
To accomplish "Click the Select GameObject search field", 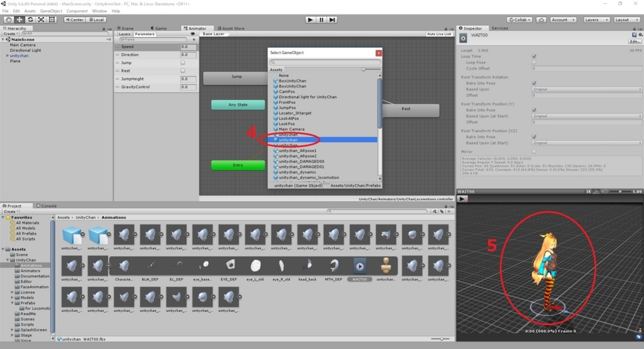I will point(325,62).
